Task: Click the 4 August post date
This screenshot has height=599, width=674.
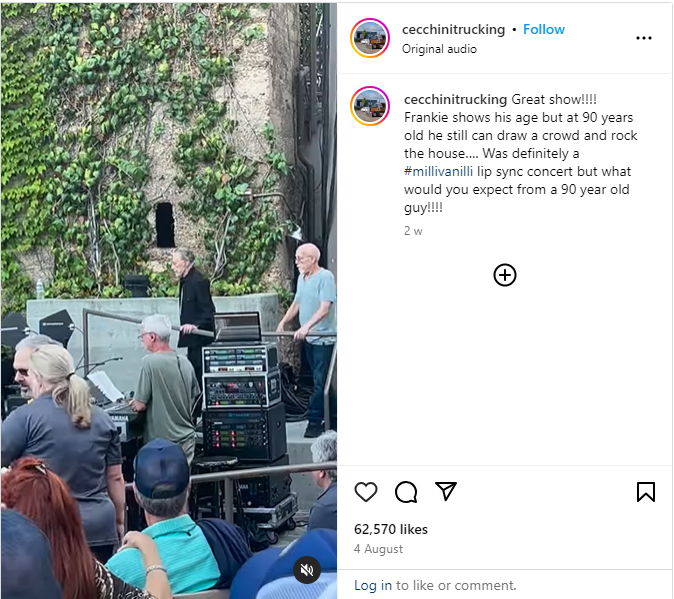Action: pyautogui.click(x=378, y=549)
